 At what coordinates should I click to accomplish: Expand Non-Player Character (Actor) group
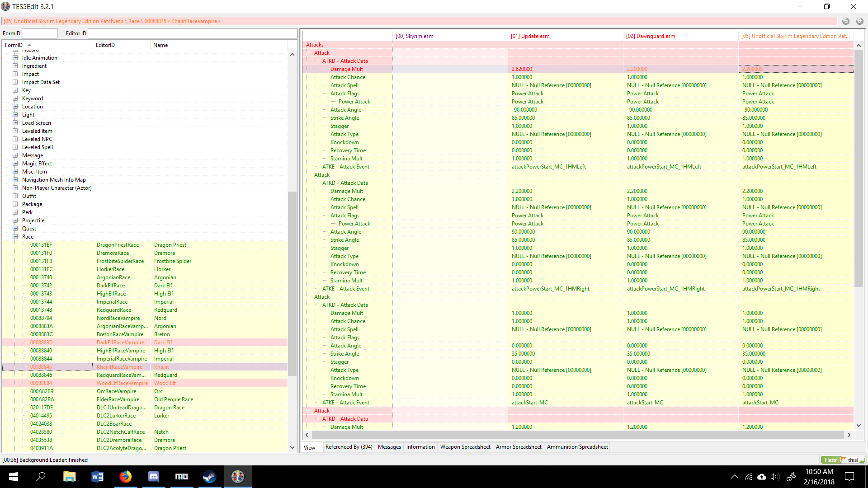pyautogui.click(x=15, y=188)
